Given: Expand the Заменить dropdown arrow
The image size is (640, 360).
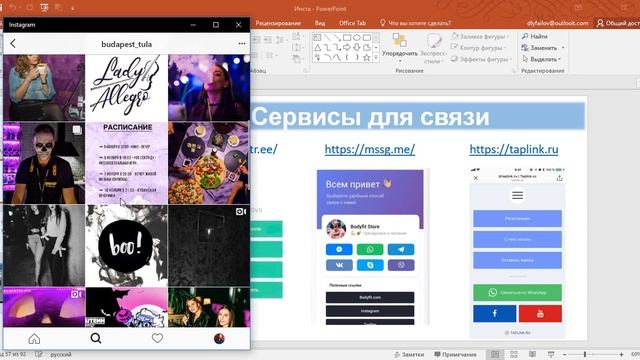Looking at the screenshot, I should coord(563,48).
